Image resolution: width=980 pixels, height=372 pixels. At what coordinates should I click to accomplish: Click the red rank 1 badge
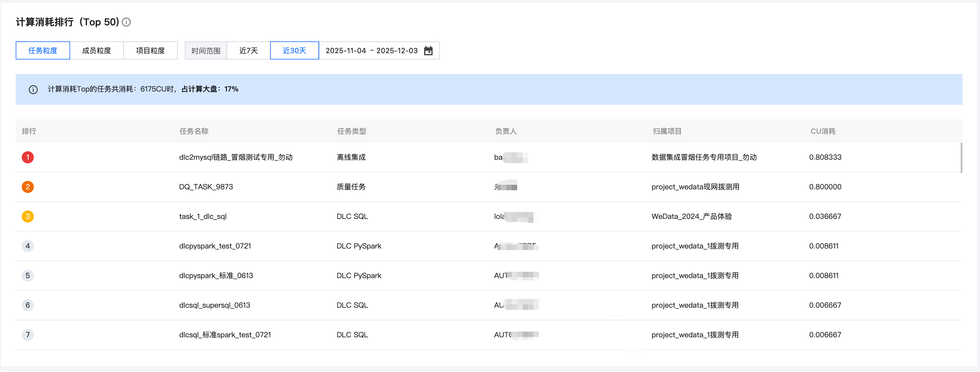28,157
